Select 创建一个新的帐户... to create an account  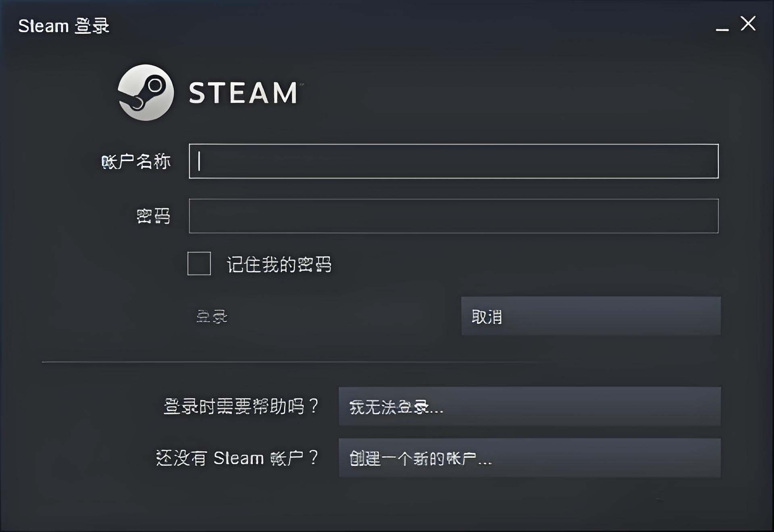(530, 458)
